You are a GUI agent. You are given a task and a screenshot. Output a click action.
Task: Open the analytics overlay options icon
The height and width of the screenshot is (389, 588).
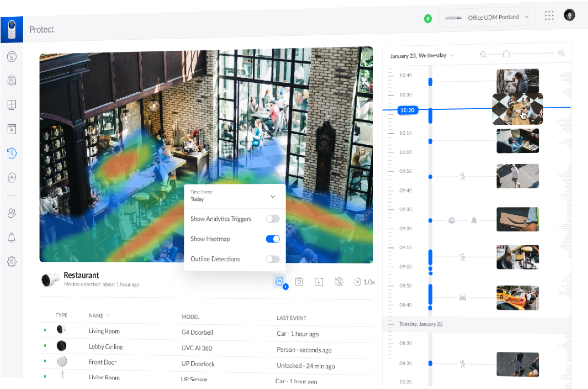pyautogui.click(x=280, y=281)
